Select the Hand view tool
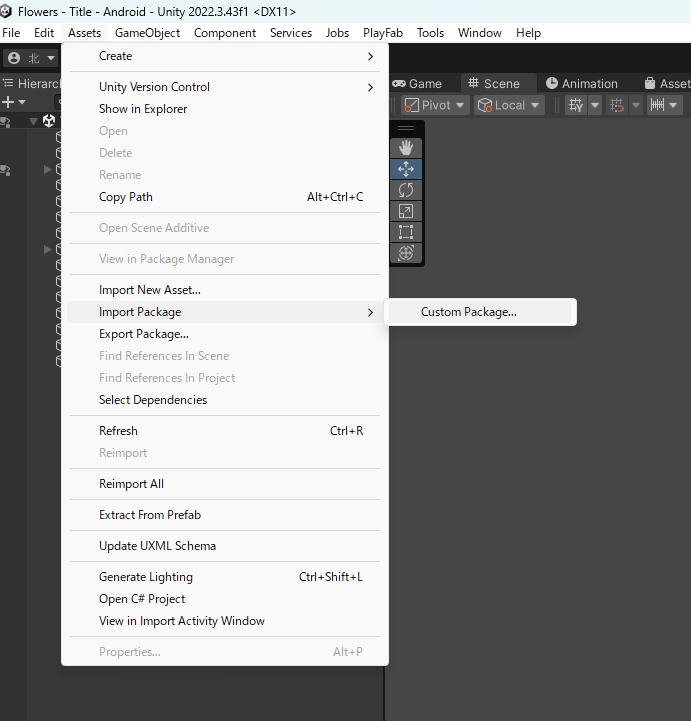This screenshot has width=691, height=721. [406, 148]
